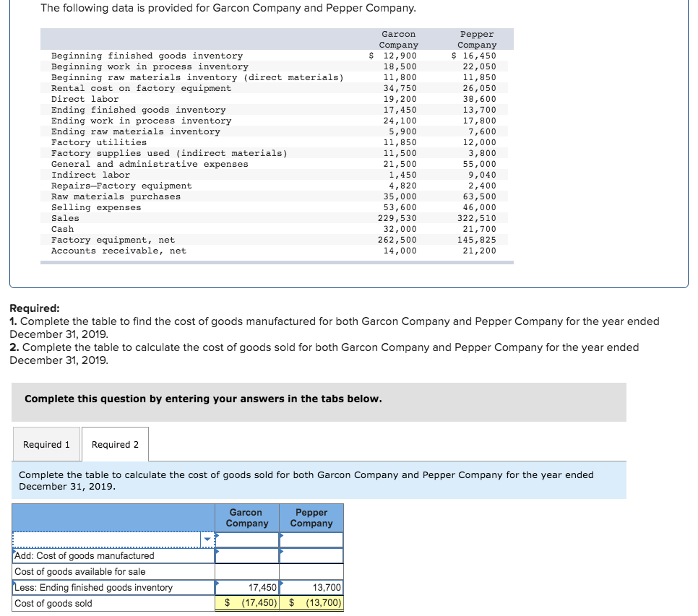Click 'Complete this question by entering' instruction text
Viewport: 698px width, 616px height.
(203, 399)
